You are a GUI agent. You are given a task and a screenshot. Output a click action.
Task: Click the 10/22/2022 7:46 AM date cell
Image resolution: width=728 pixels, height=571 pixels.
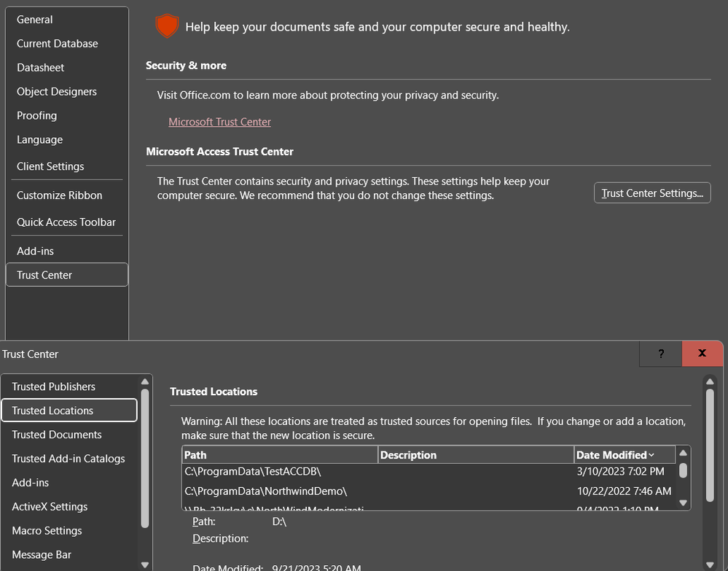pos(624,491)
